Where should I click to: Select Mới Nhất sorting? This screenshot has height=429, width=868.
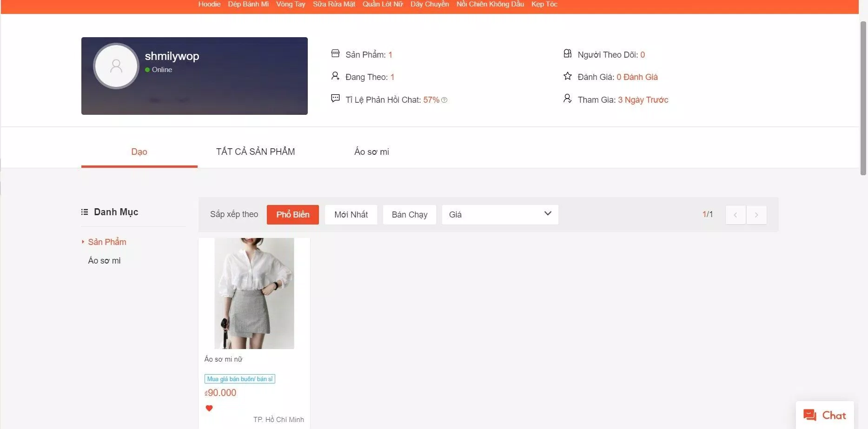351,214
